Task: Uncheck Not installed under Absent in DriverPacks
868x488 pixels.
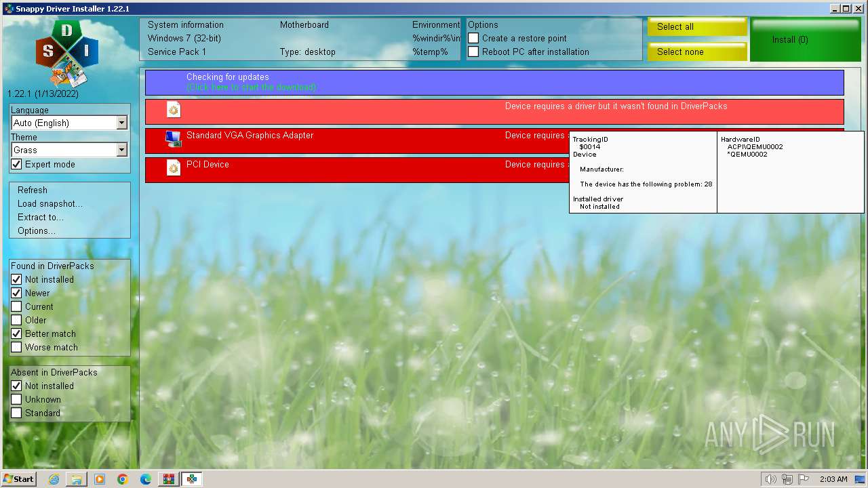Action: click(17, 386)
